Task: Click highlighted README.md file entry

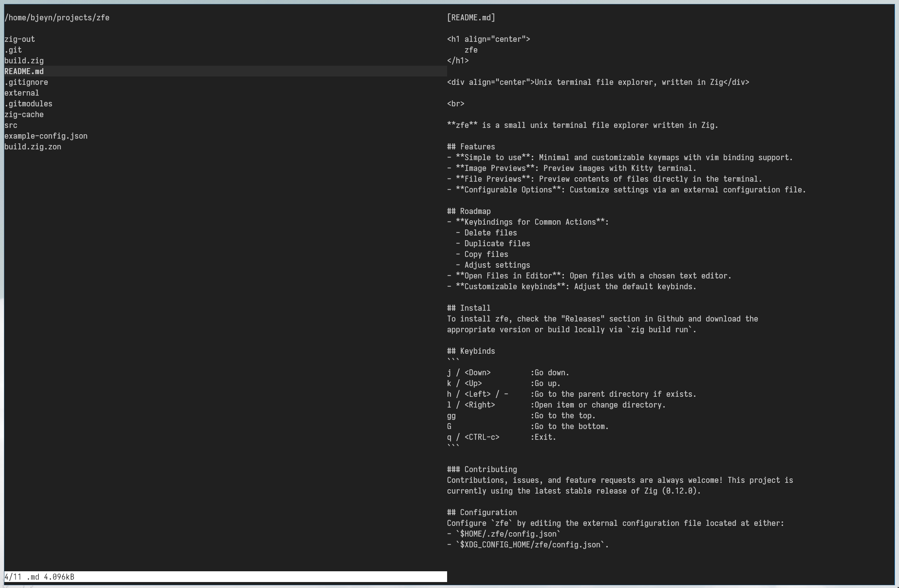Action: (x=24, y=71)
